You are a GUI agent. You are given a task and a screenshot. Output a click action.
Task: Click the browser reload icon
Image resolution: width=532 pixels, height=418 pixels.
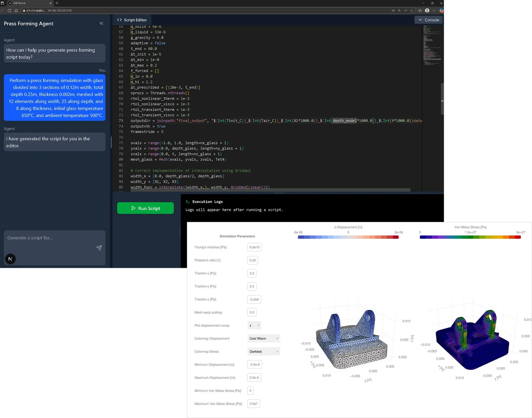point(9,10)
